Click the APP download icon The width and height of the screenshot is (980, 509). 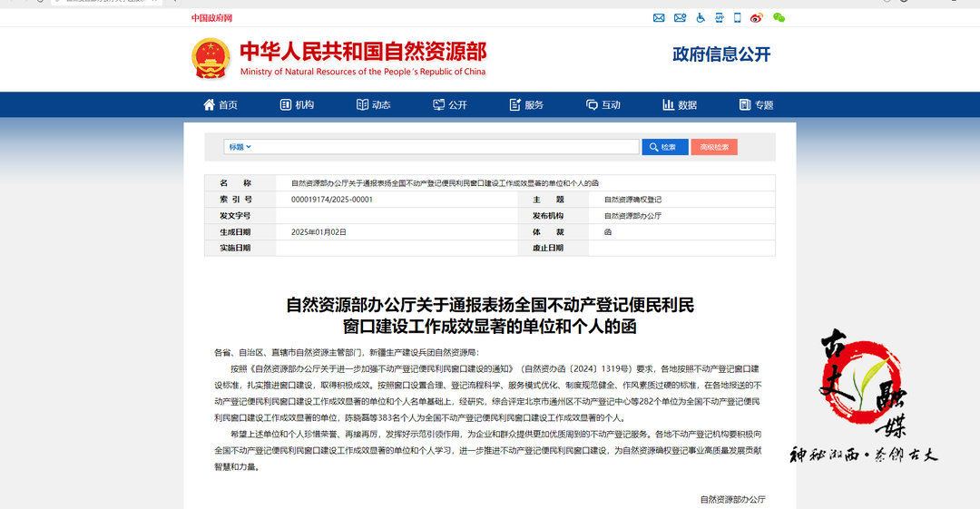click(x=719, y=17)
